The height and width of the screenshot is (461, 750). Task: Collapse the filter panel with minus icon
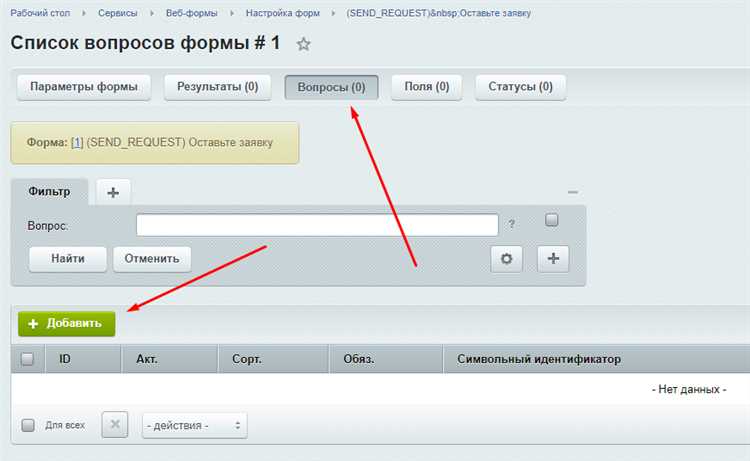[x=573, y=192]
